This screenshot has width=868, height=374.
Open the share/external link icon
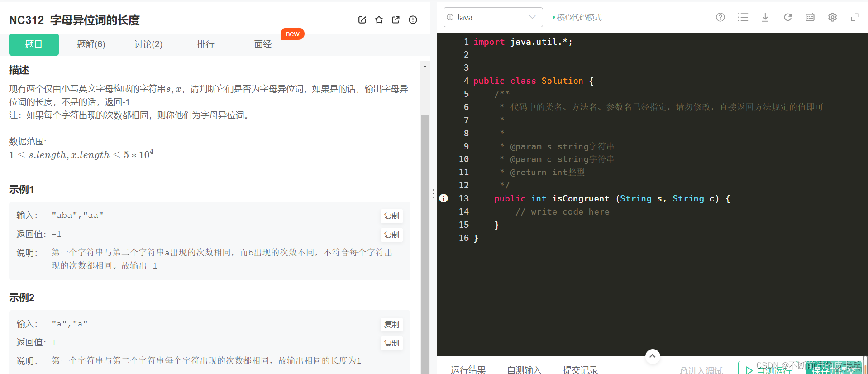(396, 19)
